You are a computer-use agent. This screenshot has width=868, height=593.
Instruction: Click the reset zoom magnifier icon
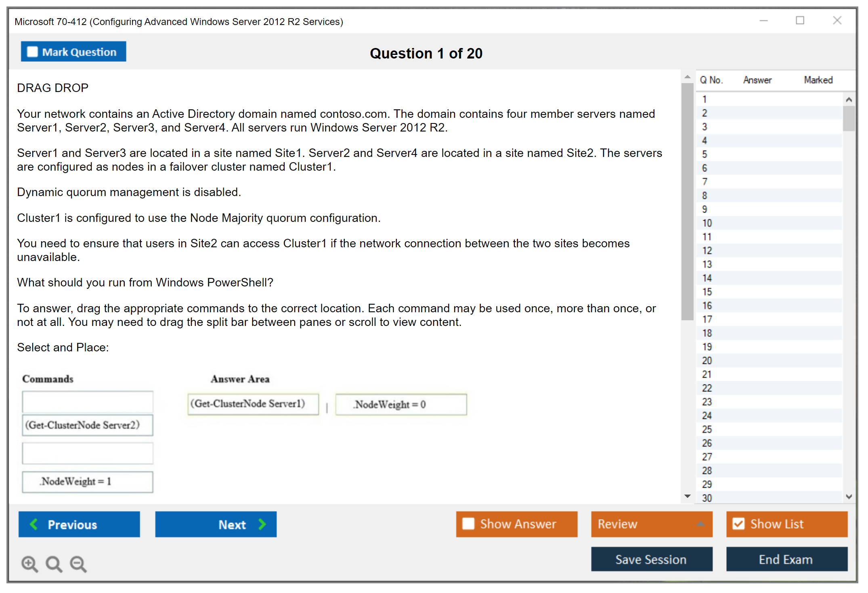tap(54, 564)
